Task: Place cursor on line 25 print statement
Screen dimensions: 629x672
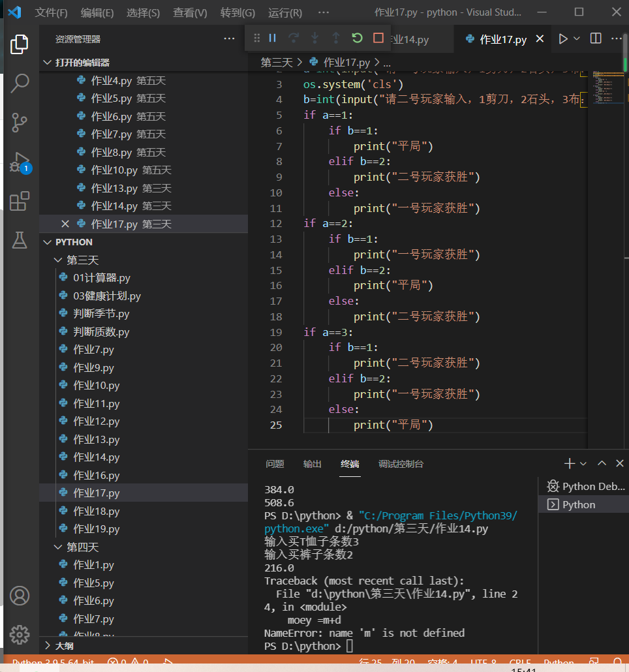Action: (x=393, y=425)
